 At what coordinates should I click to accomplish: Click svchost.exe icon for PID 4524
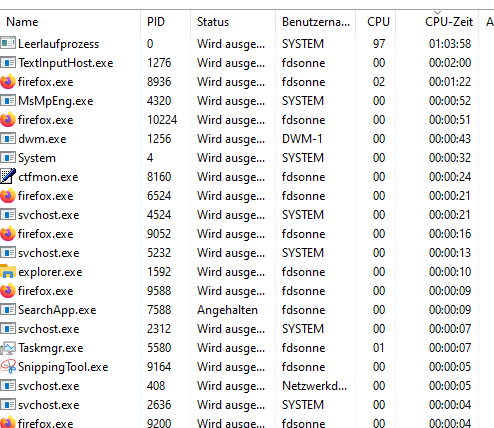point(8,215)
